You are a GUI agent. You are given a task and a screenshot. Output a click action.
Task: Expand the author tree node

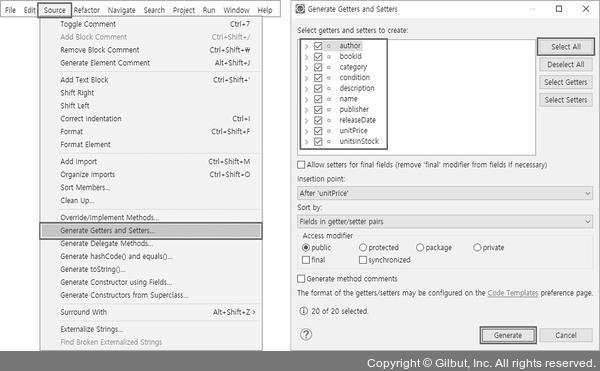pyautogui.click(x=306, y=46)
